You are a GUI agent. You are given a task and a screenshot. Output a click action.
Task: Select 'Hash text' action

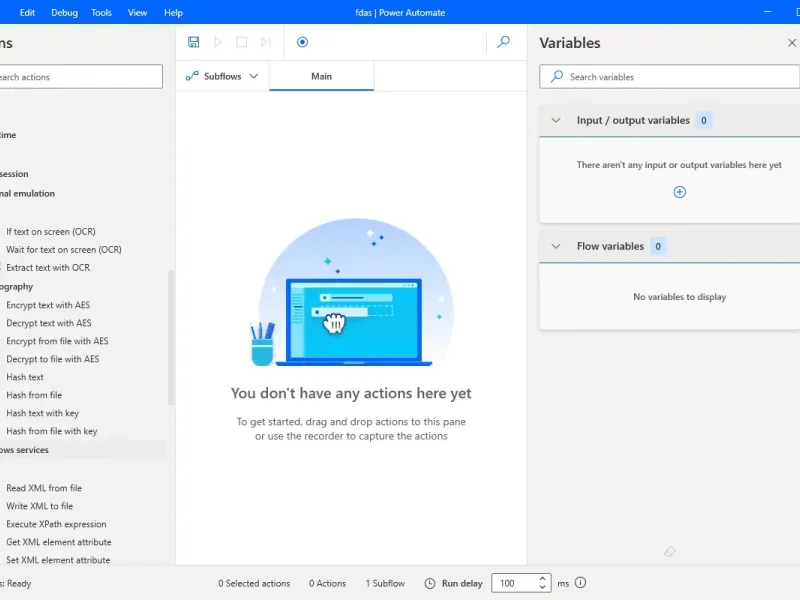24,377
